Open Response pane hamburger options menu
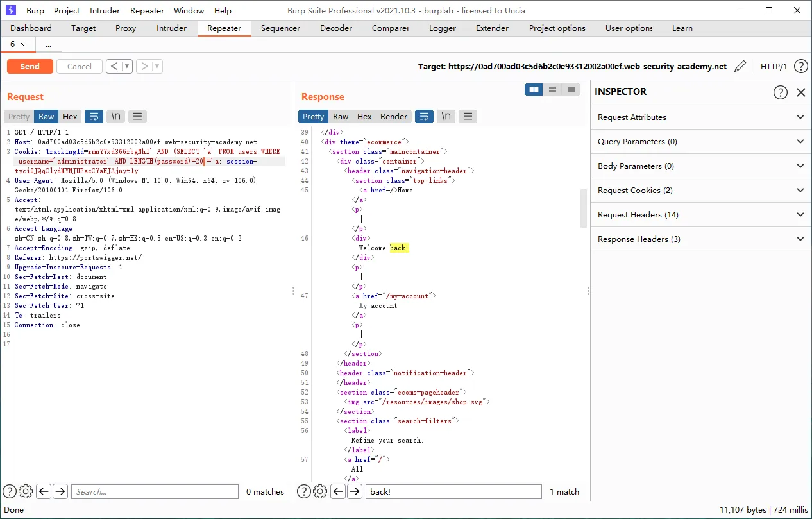The width and height of the screenshot is (812, 519). click(x=468, y=116)
